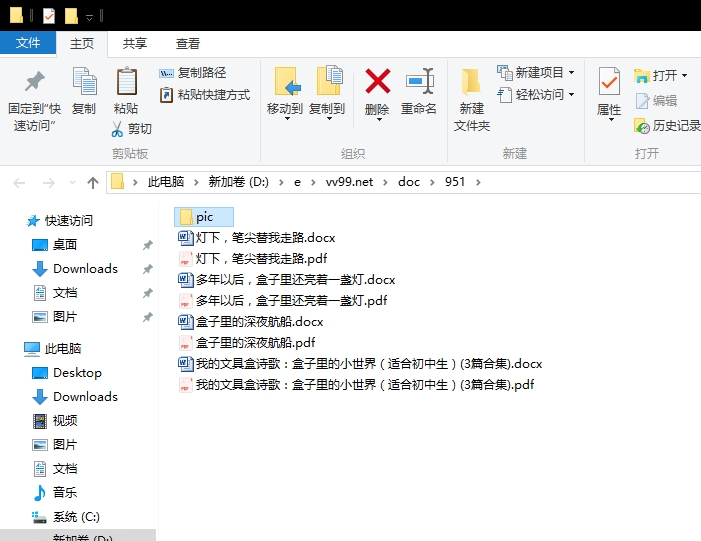This screenshot has height=541, width=701.
Task: Open 系统 (C:) drive in sidebar
Action: click(x=66, y=517)
